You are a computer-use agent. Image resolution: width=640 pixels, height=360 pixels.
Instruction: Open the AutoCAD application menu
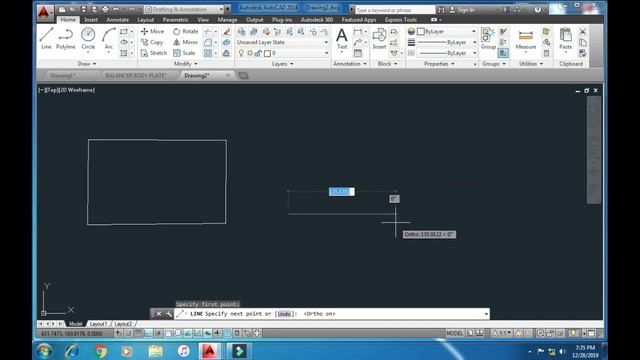pyautogui.click(x=44, y=12)
